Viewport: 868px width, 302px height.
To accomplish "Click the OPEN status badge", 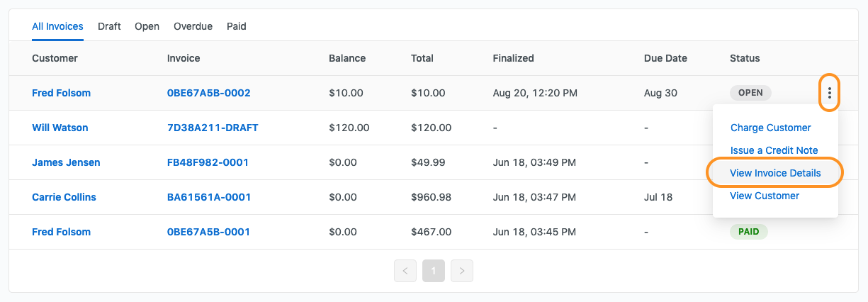I will click(750, 93).
